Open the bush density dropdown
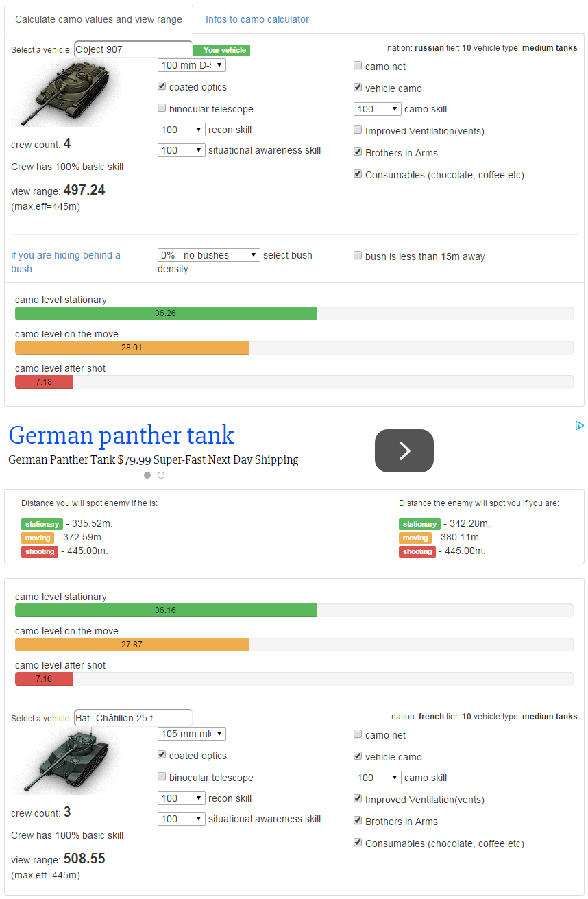Viewport: 588px width, 899px height. (x=208, y=255)
